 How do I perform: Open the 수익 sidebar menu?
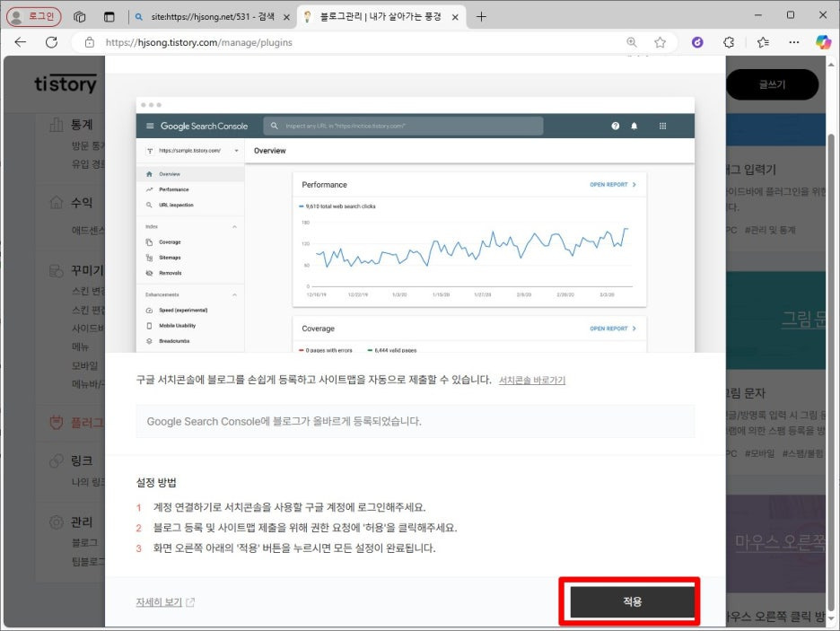(82, 203)
